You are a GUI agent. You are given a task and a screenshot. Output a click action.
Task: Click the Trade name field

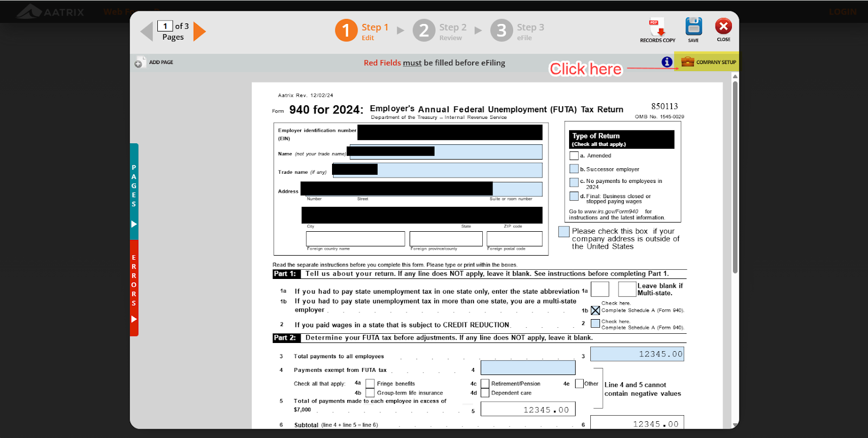pyautogui.click(x=437, y=170)
